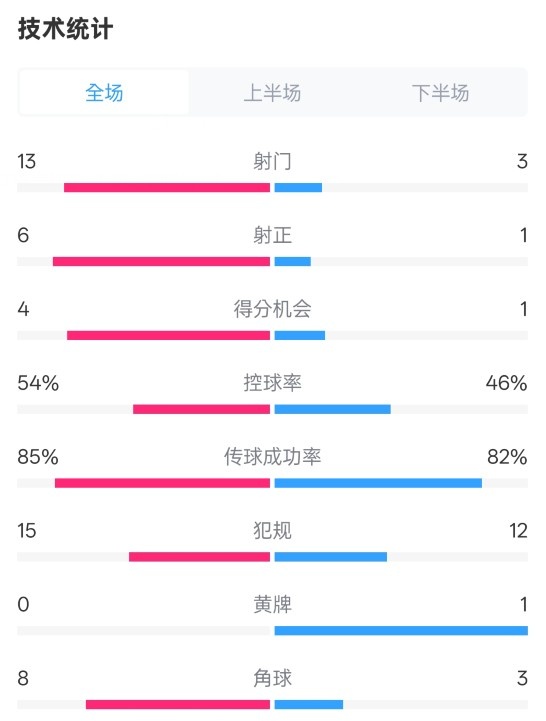Click the 传球成功率 stat label
This screenshot has height=721, width=546.
coord(272,457)
